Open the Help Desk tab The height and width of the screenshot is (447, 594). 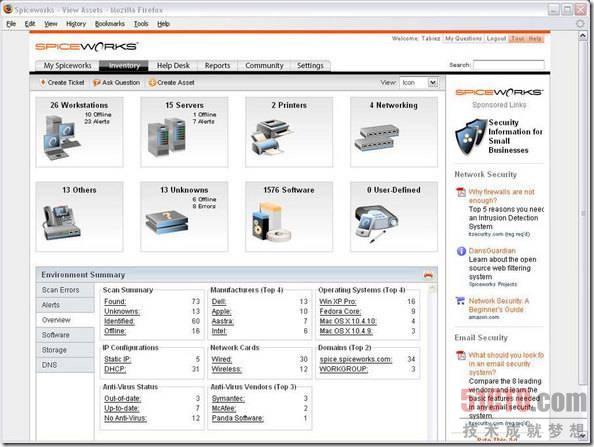coord(173,66)
